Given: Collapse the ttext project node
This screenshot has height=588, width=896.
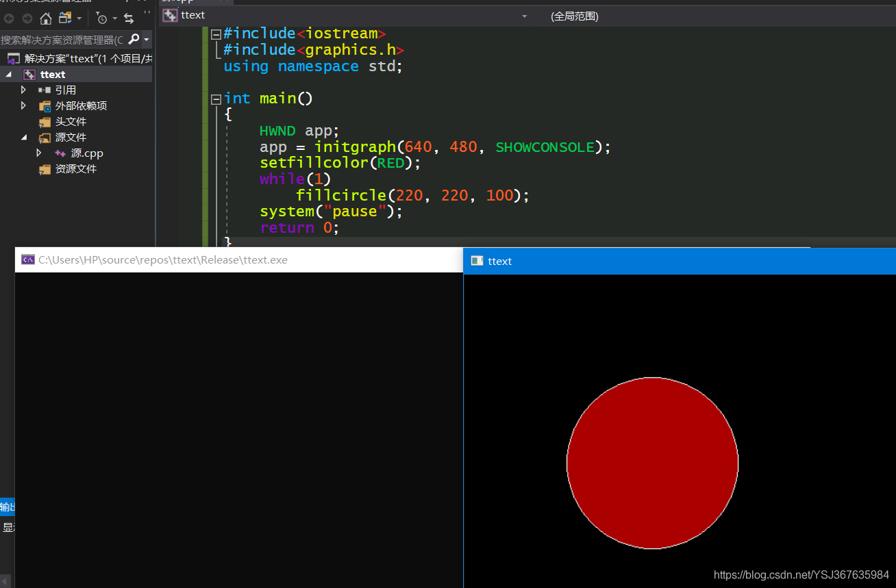Looking at the screenshot, I should coord(9,74).
